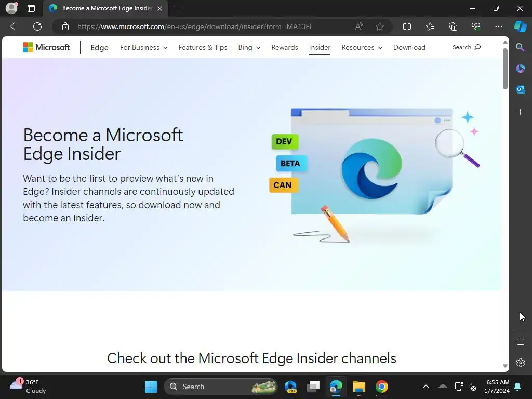The image size is (532, 399).
Task: Switch to Edge taskbar icon
Action: tap(336, 387)
